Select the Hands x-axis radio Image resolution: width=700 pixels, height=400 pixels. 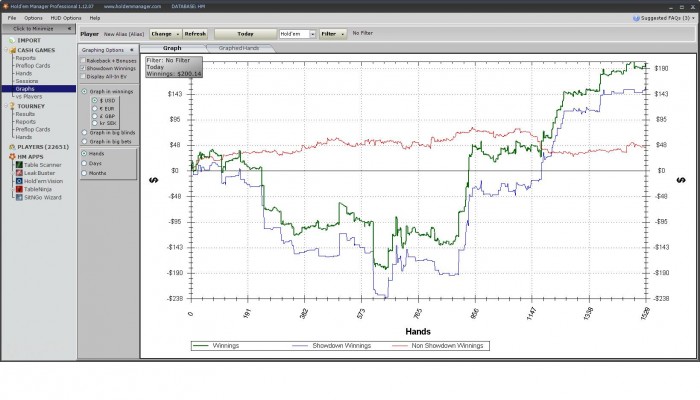pos(84,153)
